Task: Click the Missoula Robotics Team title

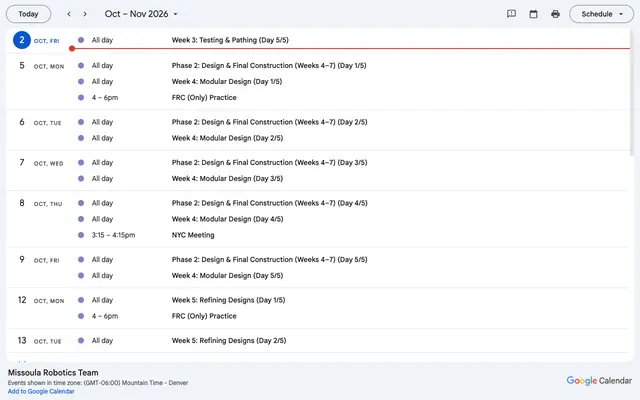Action: tap(53, 372)
